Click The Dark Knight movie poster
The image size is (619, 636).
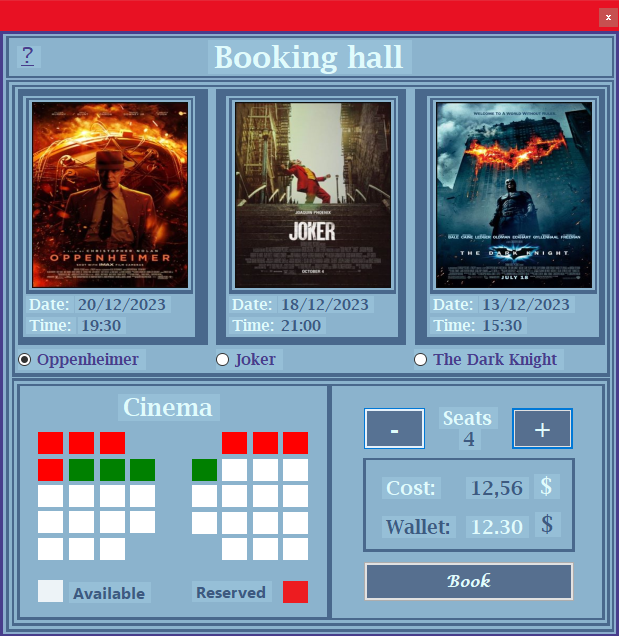(x=514, y=195)
